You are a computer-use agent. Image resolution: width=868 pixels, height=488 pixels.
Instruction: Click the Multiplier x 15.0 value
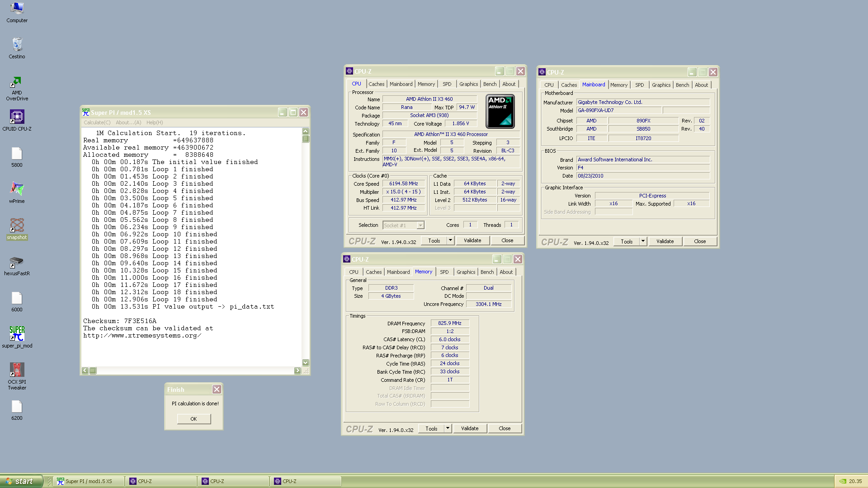[x=404, y=192]
